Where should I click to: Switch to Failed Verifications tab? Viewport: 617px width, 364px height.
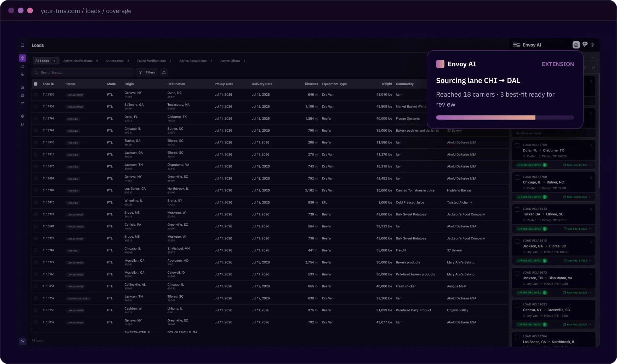click(154, 61)
